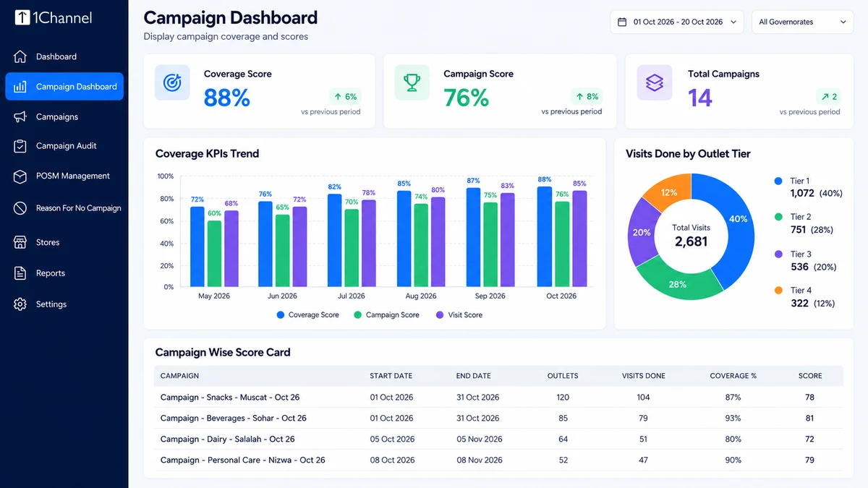Viewport: 868px width, 488px height.
Task: Navigate to Stores in the sidebar
Action: [48, 242]
